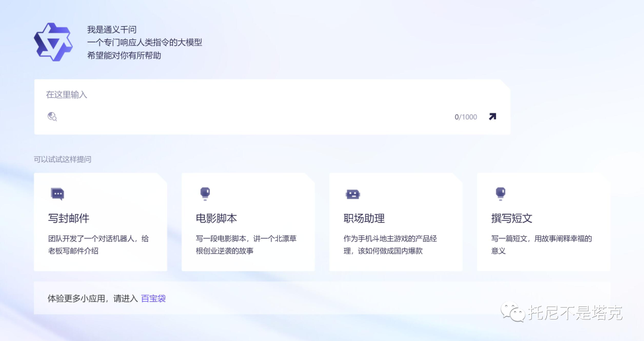
Task: Click the 0/1000 character counter
Action: click(466, 117)
